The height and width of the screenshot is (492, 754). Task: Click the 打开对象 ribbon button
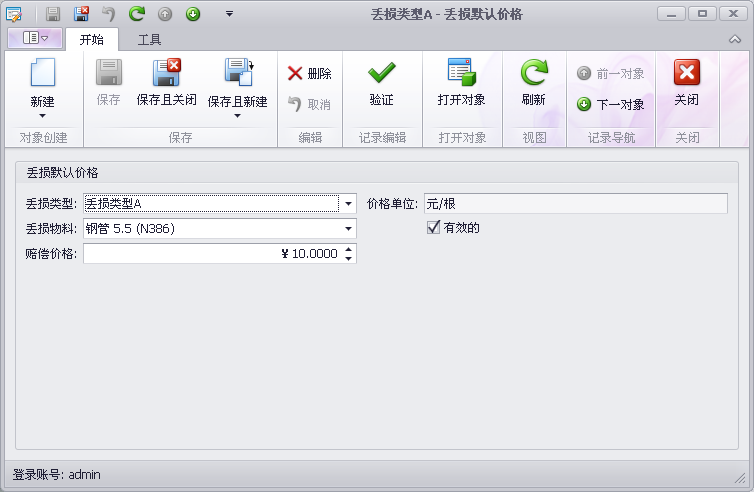pos(461,82)
